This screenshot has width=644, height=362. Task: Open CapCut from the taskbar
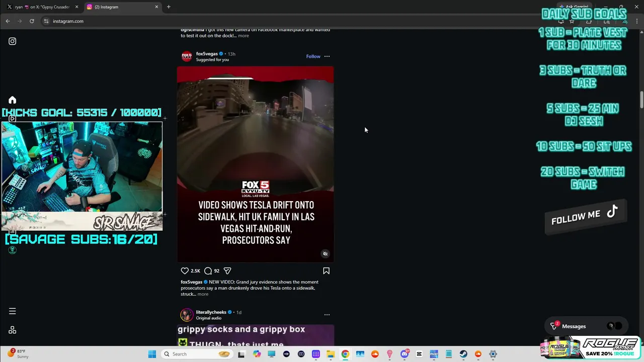419,354
